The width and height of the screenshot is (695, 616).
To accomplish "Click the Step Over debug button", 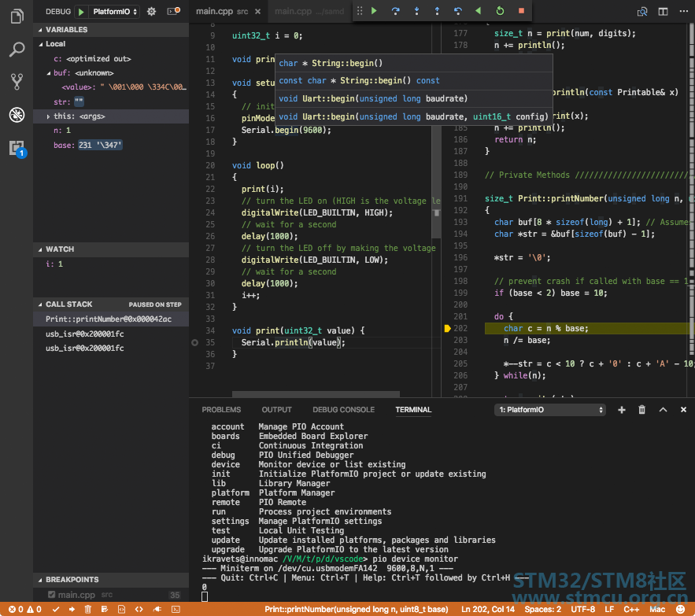I will click(395, 11).
